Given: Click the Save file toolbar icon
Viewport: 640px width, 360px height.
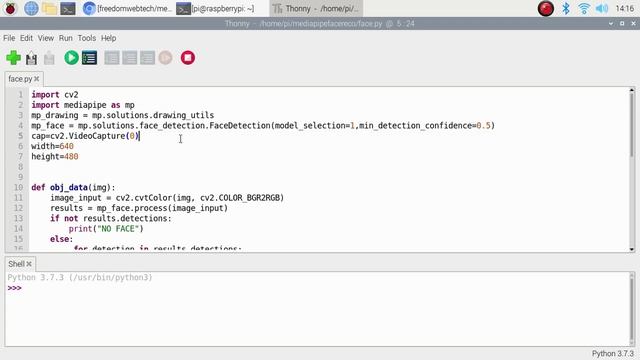Looking at the screenshot, I should coord(49,58).
